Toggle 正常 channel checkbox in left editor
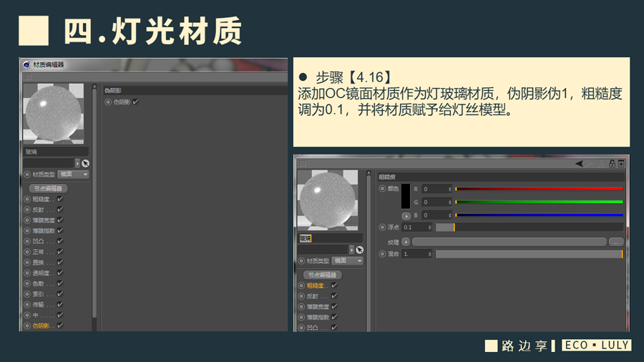The image size is (644, 362). click(60, 252)
